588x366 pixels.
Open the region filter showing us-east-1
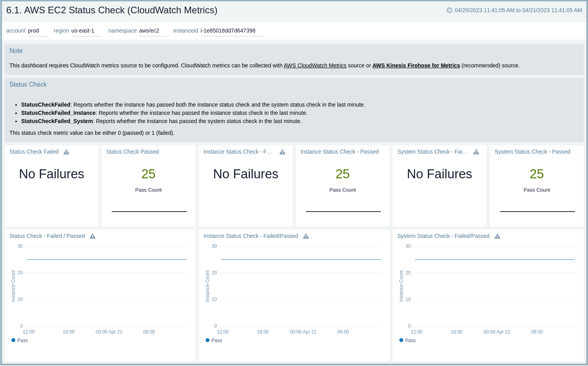(86, 31)
